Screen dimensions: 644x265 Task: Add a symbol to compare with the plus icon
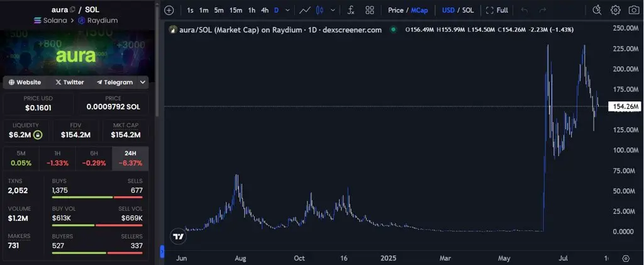[169, 10]
